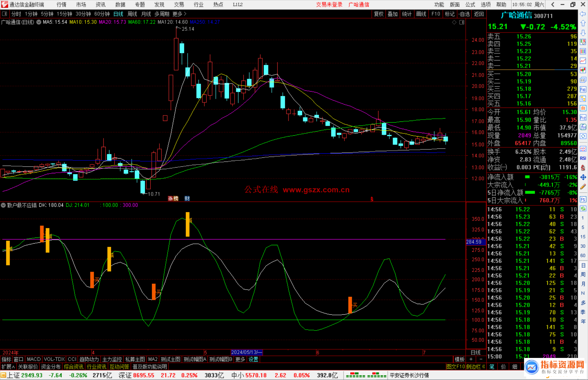Click the FS sidebar icon
Viewport: 588px width, 380px height.
[583, 199]
